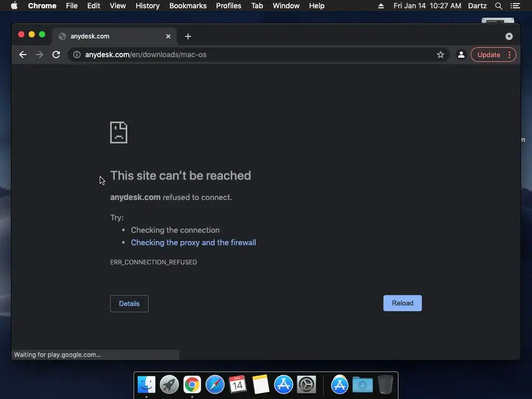This screenshot has width=532, height=399.
Task: Open the Tab menu
Action: click(x=257, y=6)
